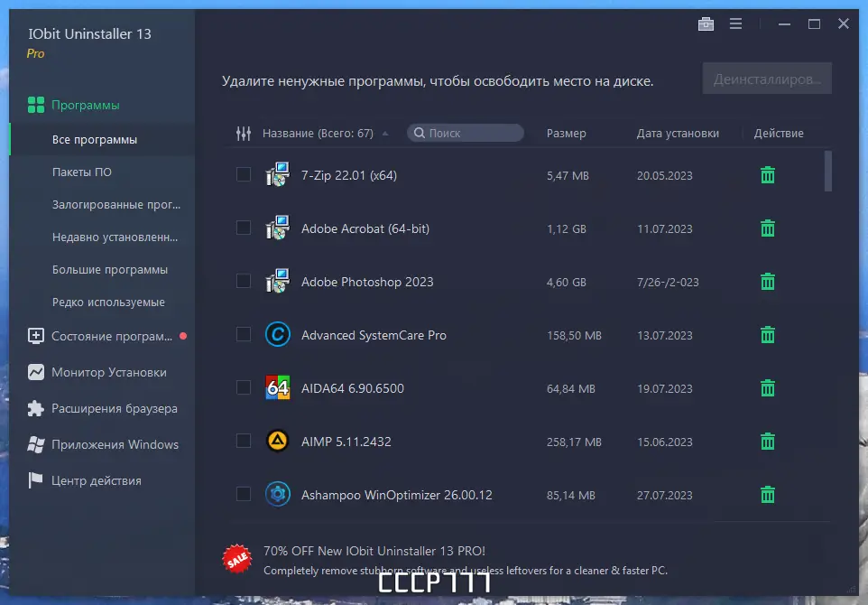Click the trash icon for Adobe Acrobat

pos(767,228)
